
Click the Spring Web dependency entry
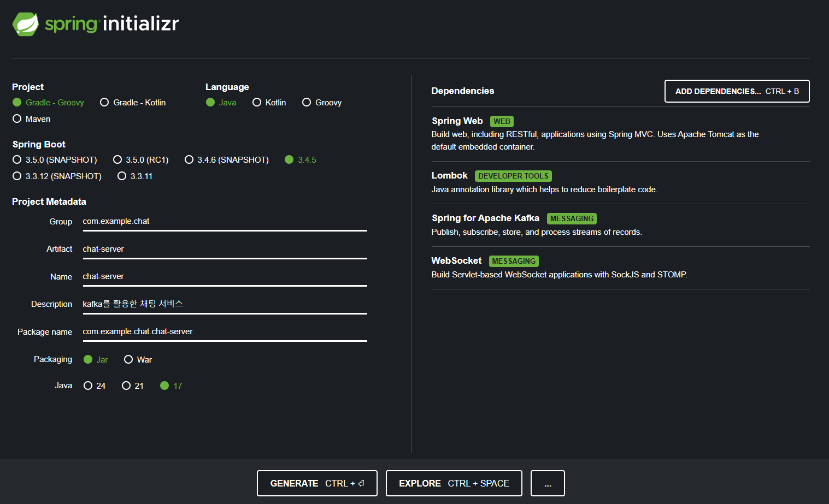[x=620, y=134]
